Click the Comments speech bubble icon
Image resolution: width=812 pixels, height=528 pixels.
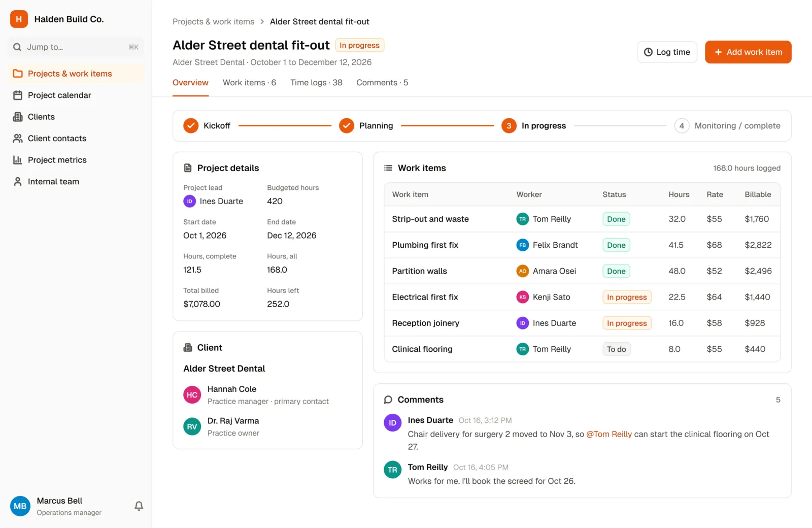coord(388,400)
